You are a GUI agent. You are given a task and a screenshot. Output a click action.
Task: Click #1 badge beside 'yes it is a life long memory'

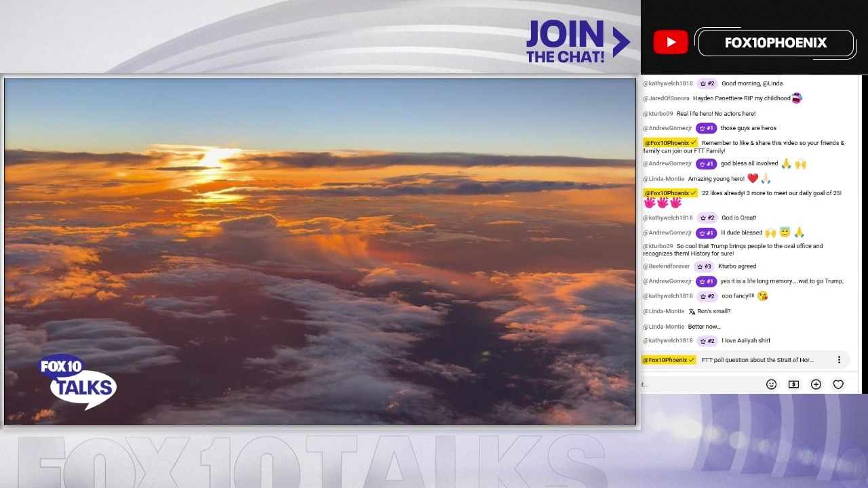(706, 281)
